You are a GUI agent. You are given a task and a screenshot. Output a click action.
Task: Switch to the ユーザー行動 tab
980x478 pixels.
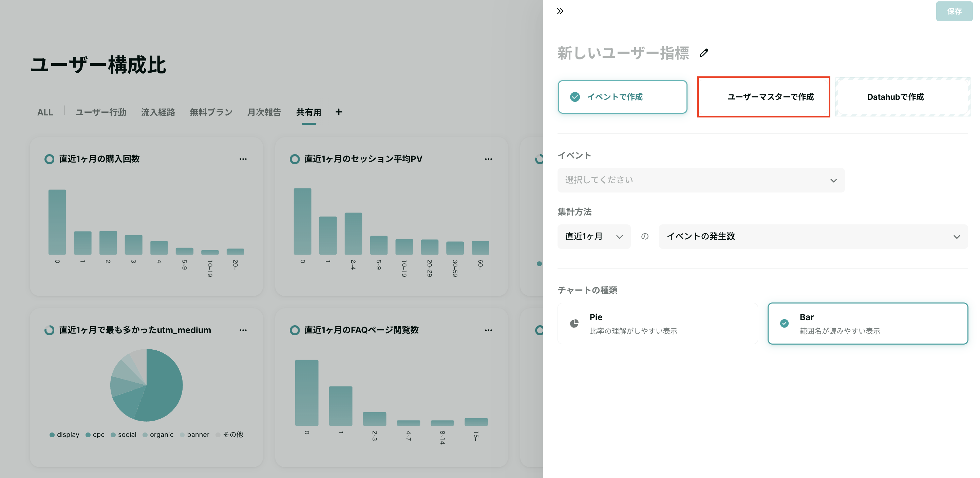point(100,112)
